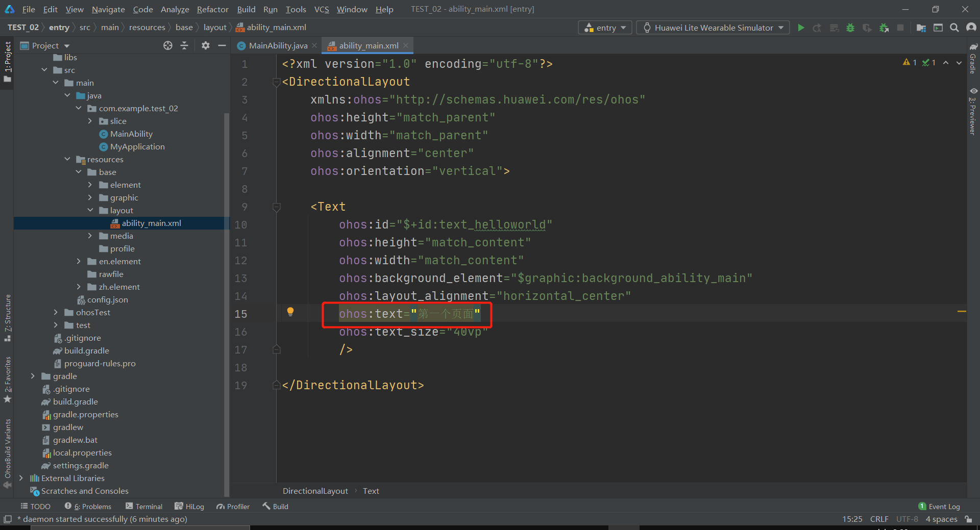Click the Select Opened File target icon
Screen dimensions: 980x530
(168, 45)
